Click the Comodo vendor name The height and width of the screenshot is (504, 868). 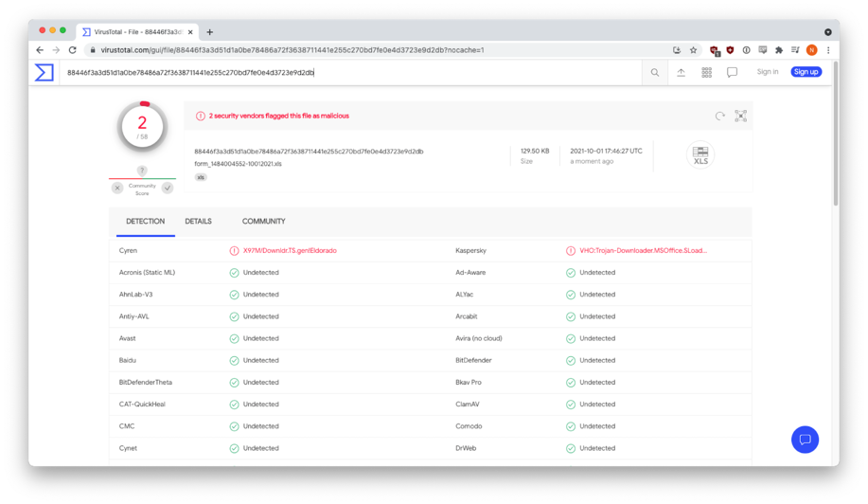click(x=469, y=426)
